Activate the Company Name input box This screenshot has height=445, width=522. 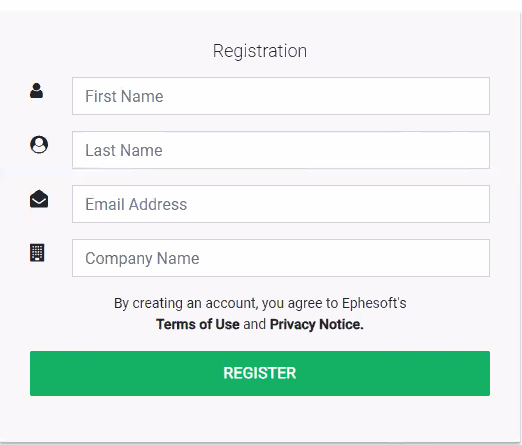pyautogui.click(x=281, y=258)
